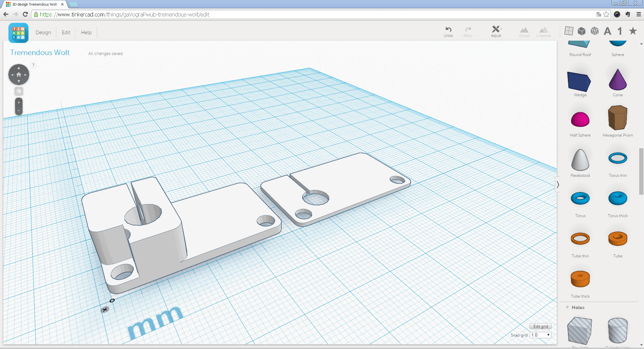Image resolution: width=644 pixels, height=349 pixels.
Task: Rotate view left with left arrow
Action: 12,74
